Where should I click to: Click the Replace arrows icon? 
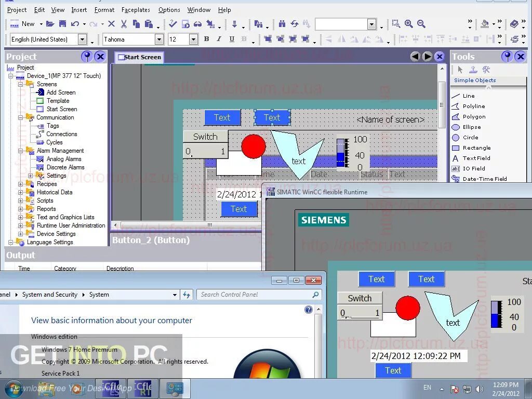click(x=295, y=24)
